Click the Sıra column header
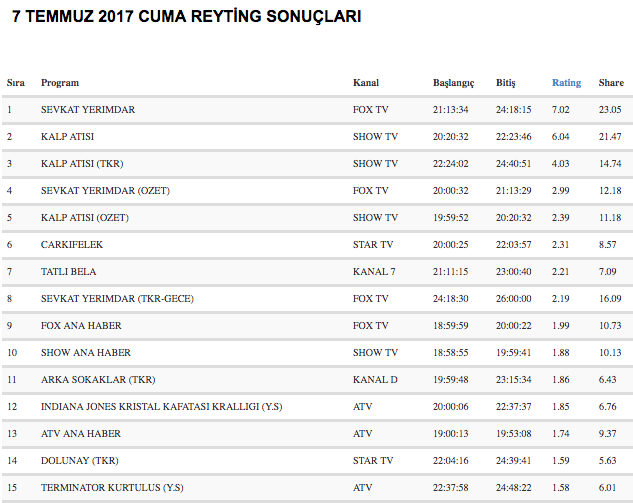 tap(16, 83)
